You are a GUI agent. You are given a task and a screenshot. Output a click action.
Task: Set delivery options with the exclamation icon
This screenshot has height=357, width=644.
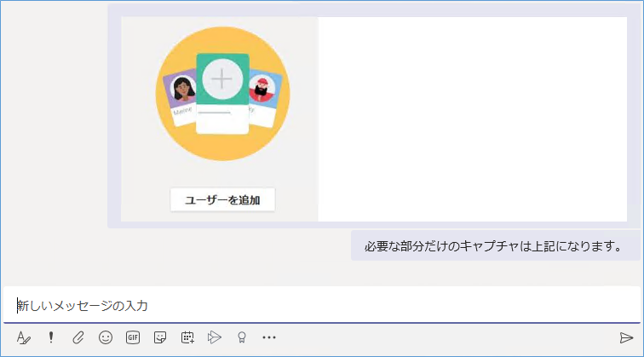[50, 337]
